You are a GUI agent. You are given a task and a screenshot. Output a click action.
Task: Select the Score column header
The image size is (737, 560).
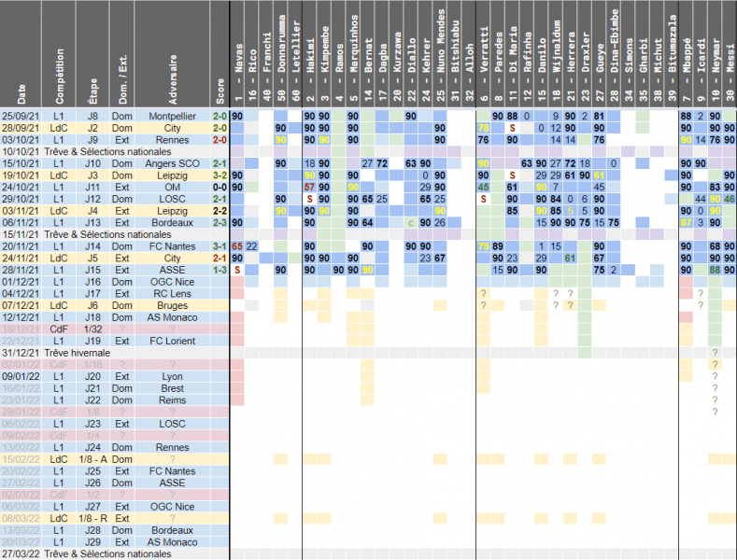[219, 54]
